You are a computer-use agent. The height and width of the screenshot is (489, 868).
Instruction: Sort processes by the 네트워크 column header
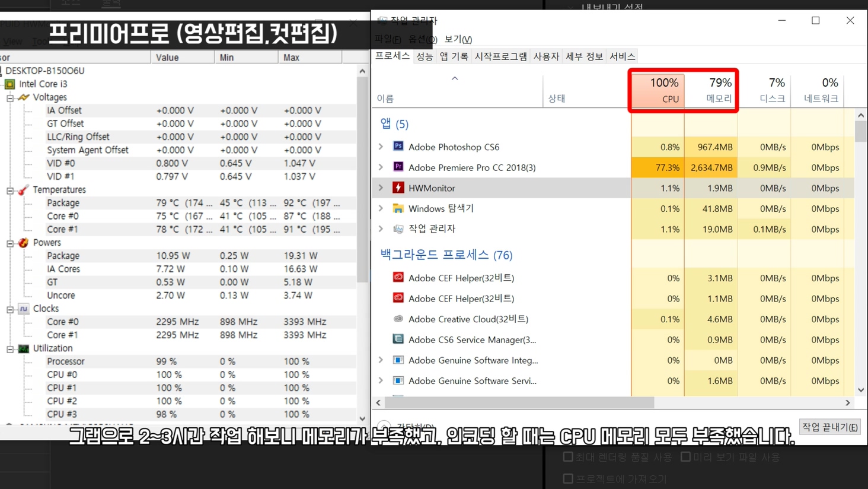(x=817, y=90)
